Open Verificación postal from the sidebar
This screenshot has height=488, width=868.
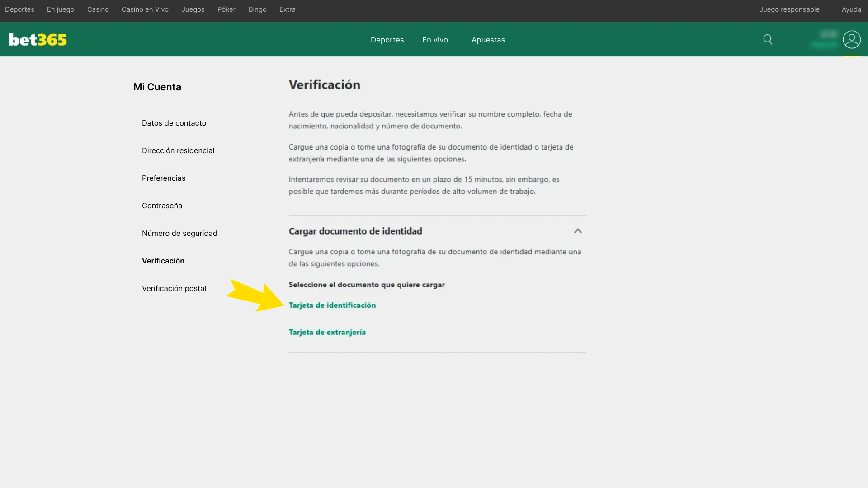[174, 288]
